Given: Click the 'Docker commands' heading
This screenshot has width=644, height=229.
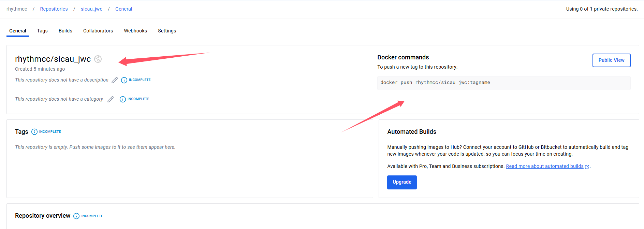Looking at the screenshot, I should [x=403, y=57].
